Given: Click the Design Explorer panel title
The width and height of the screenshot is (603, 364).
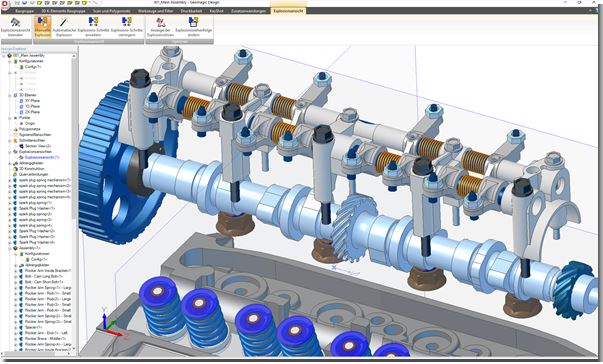Looking at the screenshot, I should [13, 49].
